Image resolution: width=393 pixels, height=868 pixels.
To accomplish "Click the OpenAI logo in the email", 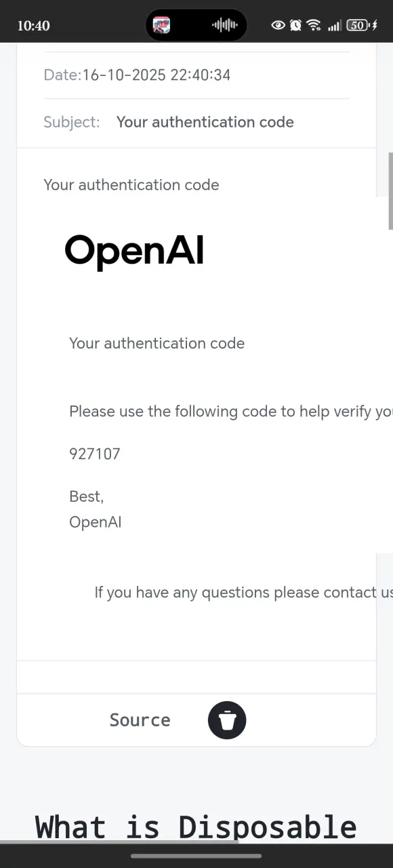I will tap(134, 252).
